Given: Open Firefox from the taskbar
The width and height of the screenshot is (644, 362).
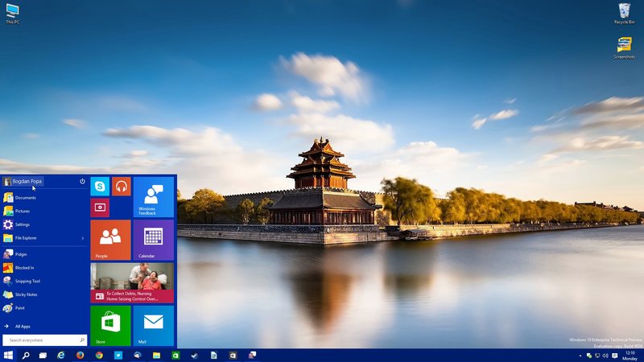Looking at the screenshot, I should coord(80,355).
